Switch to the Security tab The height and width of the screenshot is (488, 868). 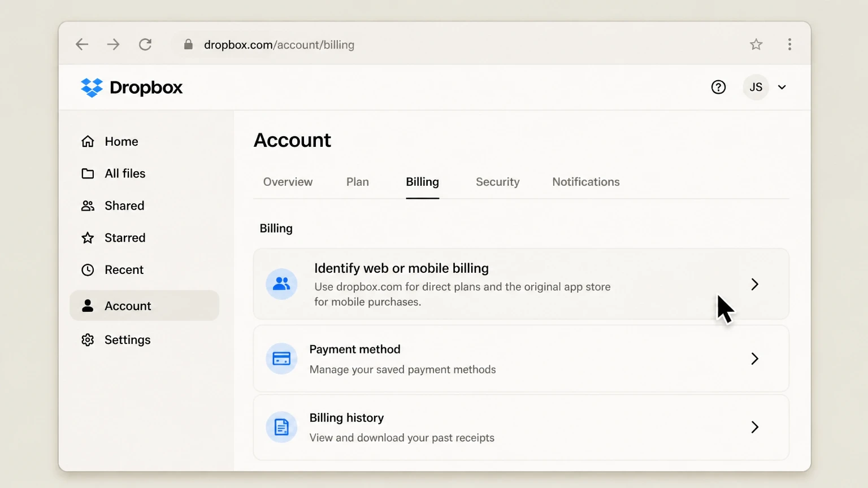coord(498,182)
